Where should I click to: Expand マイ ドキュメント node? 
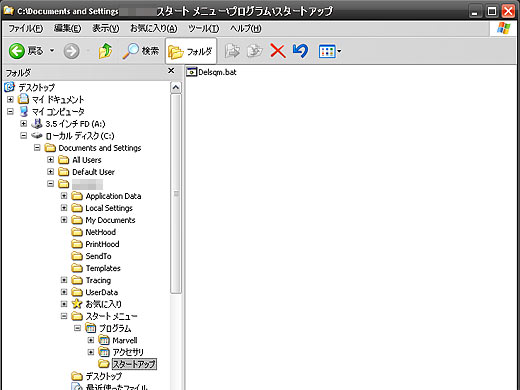click(x=10, y=99)
